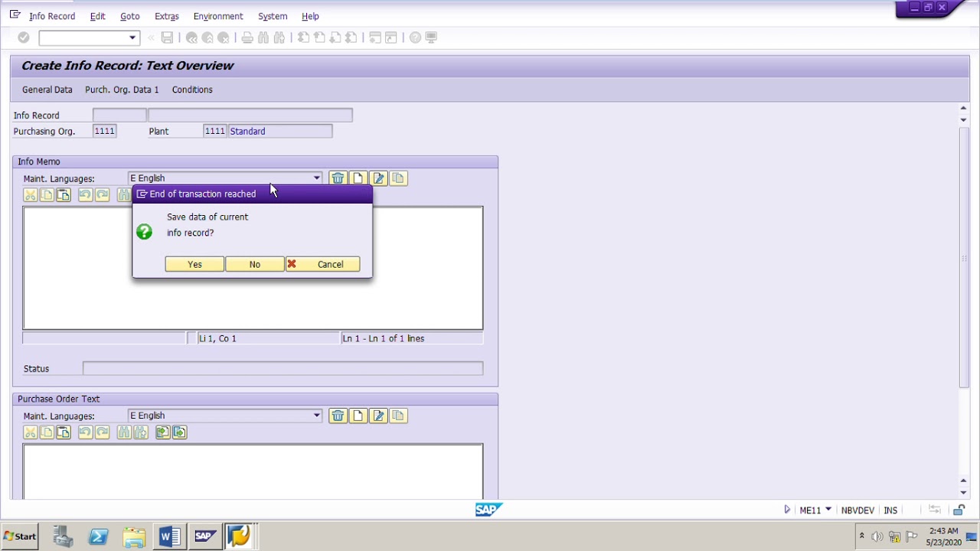Click Save as Local File icon in Purchase Order Text

pyautogui.click(x=179, y=432)
